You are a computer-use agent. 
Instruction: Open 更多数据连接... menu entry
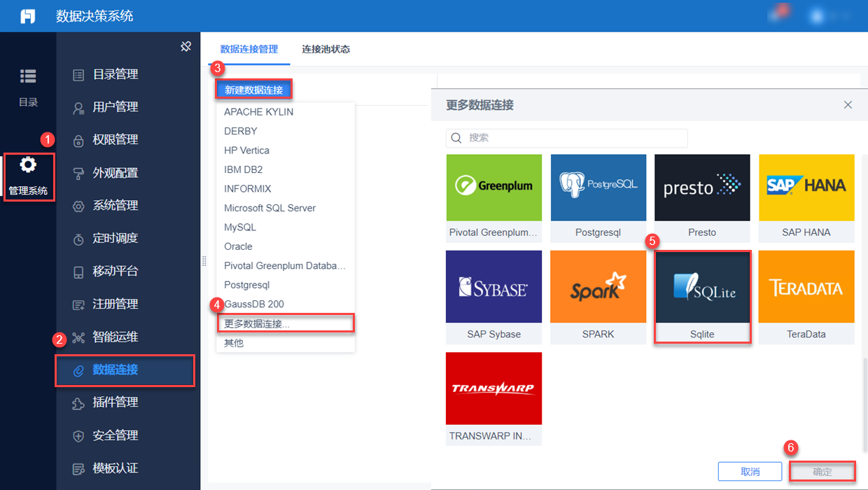coord(286,323)
